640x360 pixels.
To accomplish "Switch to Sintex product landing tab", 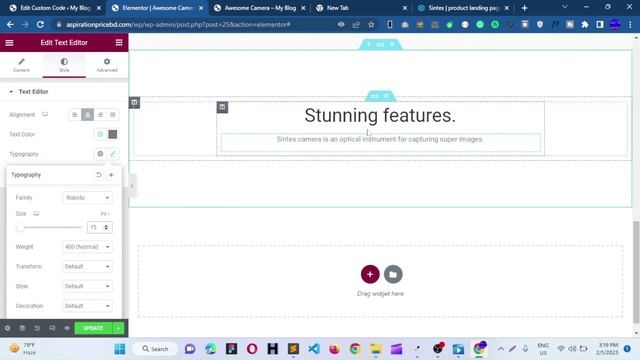I will pyautogui.click(x=464, y=8).
